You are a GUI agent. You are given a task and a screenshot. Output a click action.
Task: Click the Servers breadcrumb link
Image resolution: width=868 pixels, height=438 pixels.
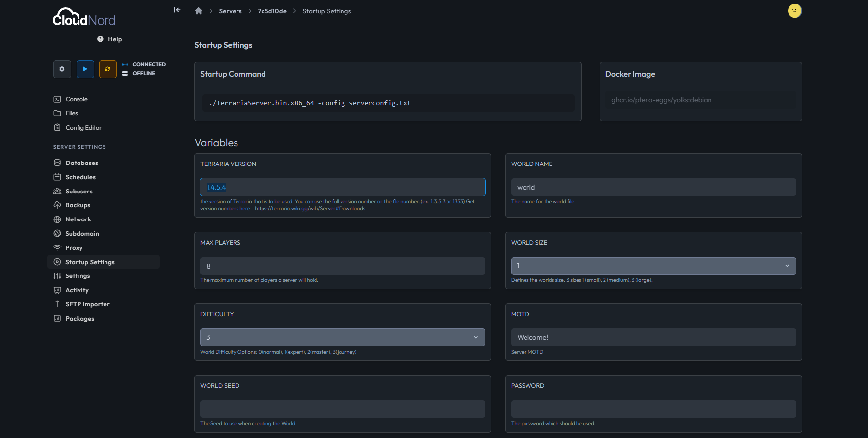pyautogui.click(x=230, y=11)
